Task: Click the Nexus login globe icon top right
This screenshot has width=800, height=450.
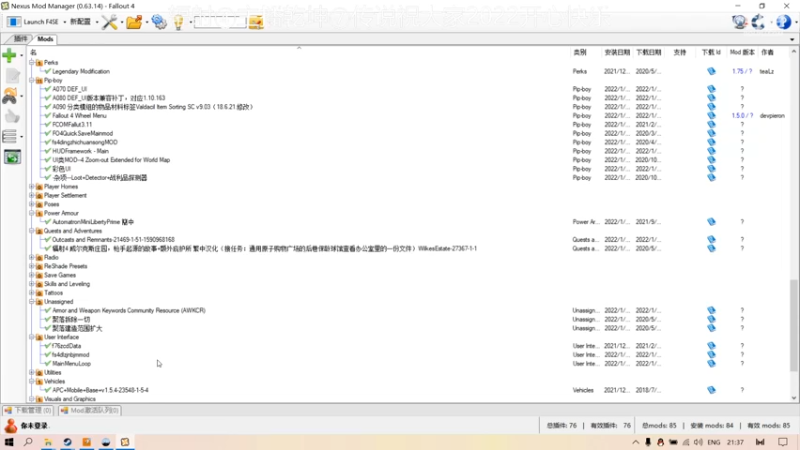Action: tap(739, 21)
